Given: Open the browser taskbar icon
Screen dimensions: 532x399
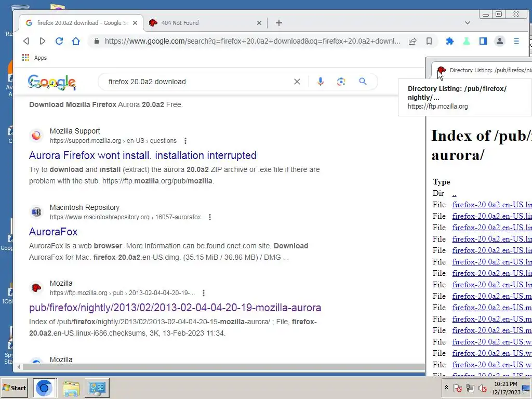Looking at the screenshot, I should tap(45, 388).
